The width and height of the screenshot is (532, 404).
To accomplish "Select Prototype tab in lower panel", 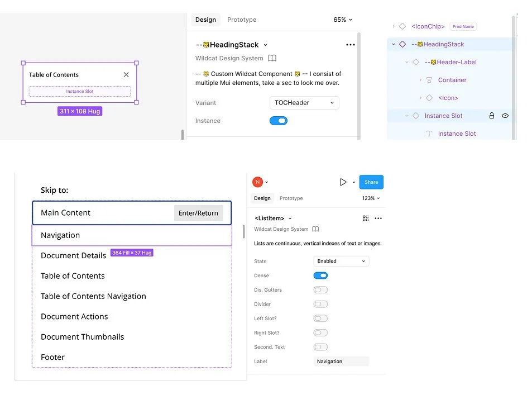I will point(291,198).
